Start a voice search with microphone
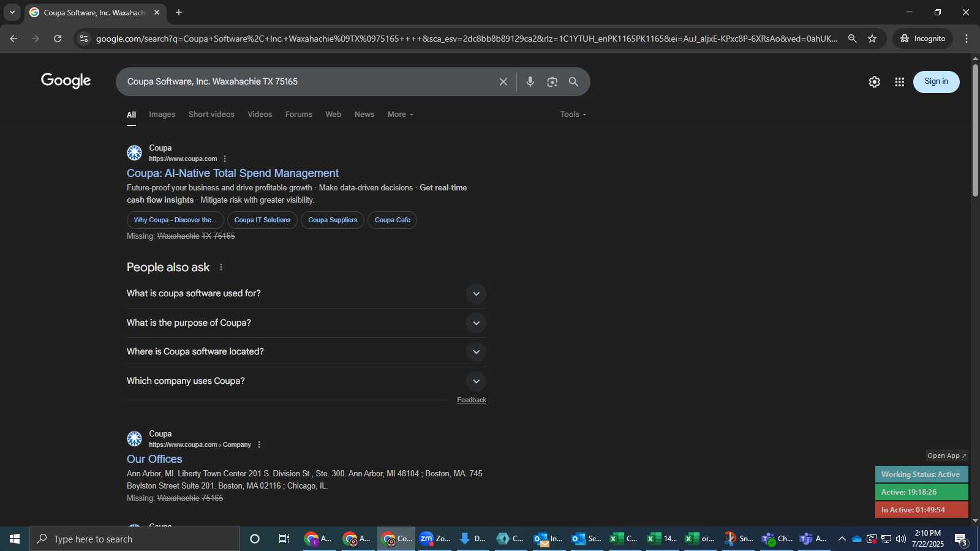 tap(530, 81)
